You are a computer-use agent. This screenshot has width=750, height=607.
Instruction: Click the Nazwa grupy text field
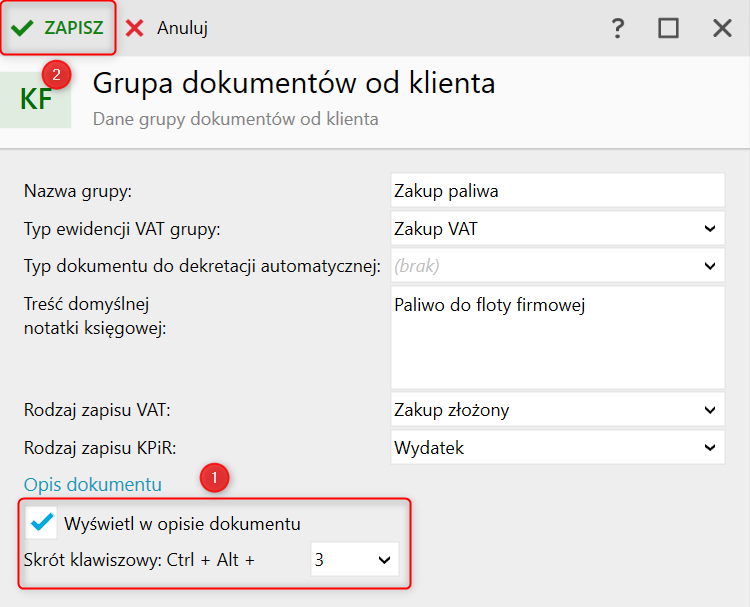pos(556,190)
